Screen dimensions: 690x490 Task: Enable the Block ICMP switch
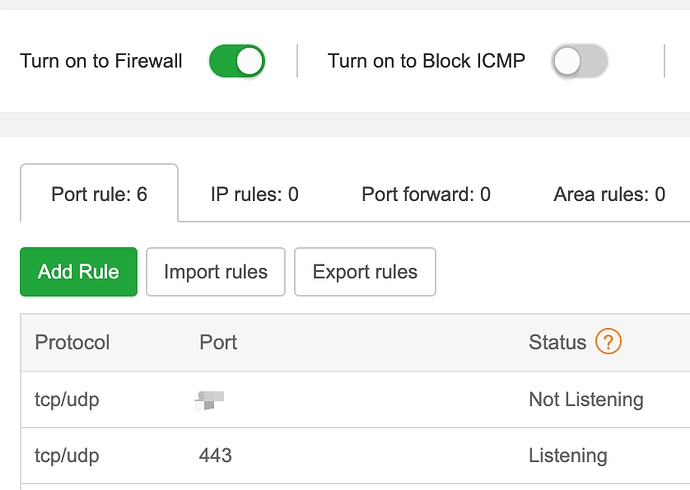pos(580,61)
